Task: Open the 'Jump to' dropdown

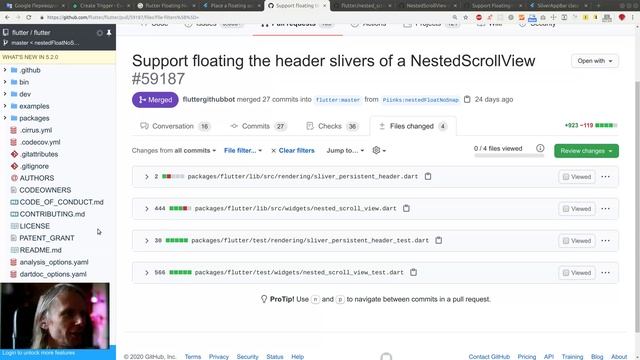Action: pos(345,151)
